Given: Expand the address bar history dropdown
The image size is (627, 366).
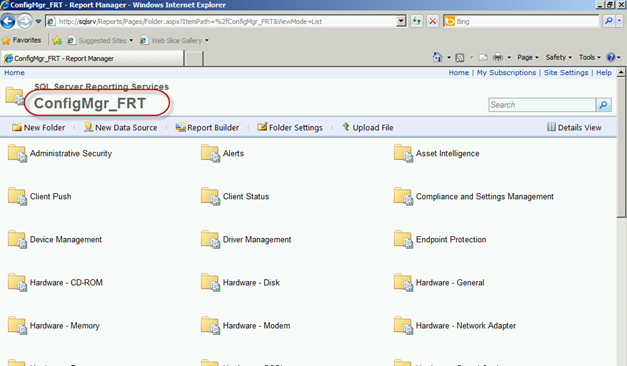Looking at the screenshot, I should (401, 21).
